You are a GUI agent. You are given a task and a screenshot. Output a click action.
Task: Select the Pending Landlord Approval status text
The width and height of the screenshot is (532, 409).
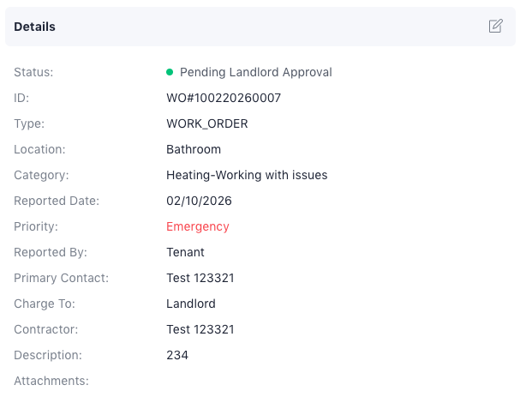coord(255,72)
